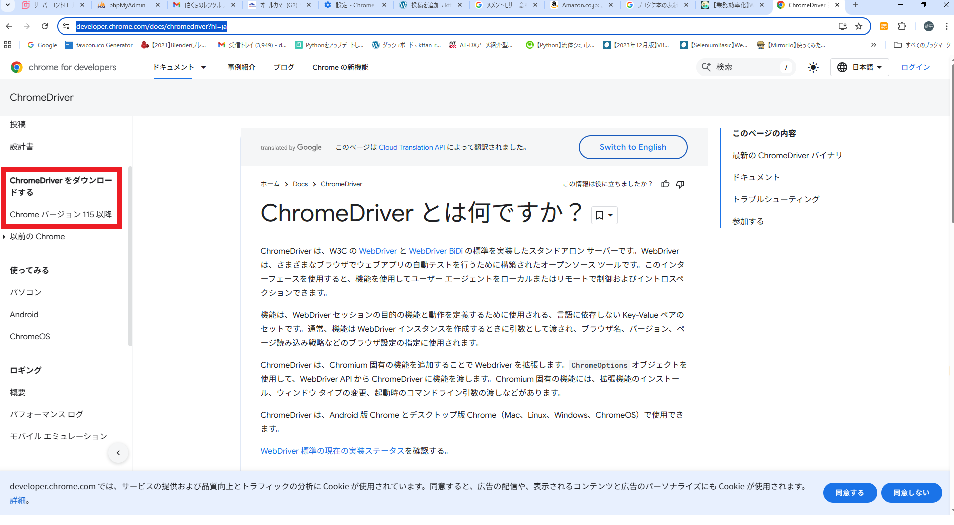Click the Chrome for Developers logo

pos(63,67)
